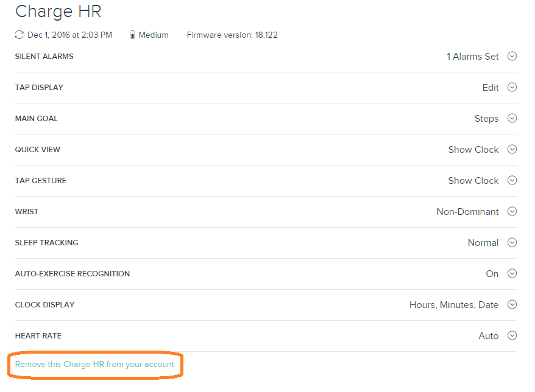Expand the Quick View chevron
This screenshot has height=392, width=535.
(512, 149)
